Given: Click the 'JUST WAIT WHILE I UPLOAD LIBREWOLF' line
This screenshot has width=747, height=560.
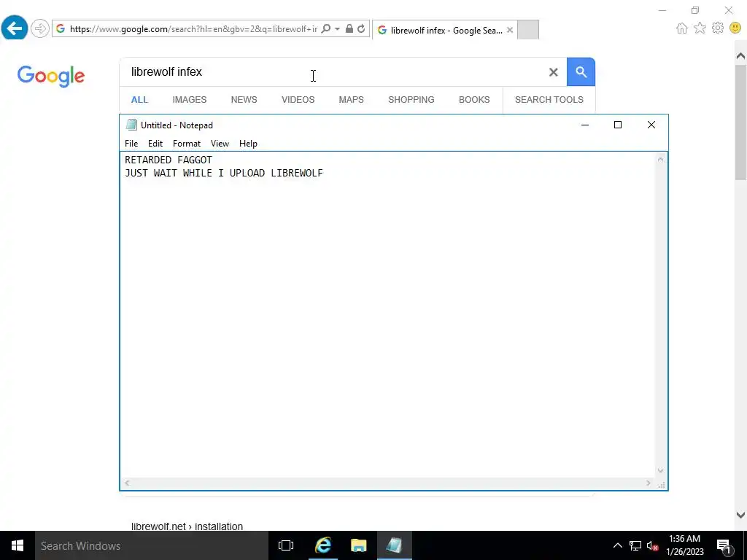Looking at the screenshot, I should 224,173.
